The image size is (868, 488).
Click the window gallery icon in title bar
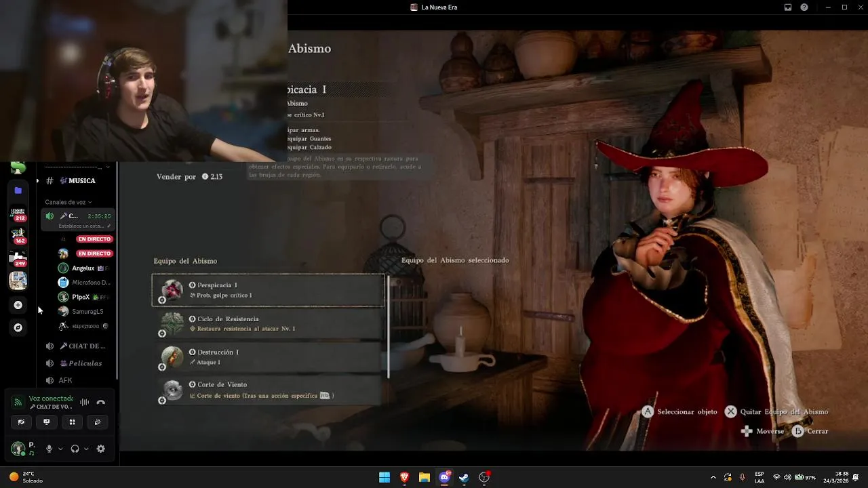point(788,7)
